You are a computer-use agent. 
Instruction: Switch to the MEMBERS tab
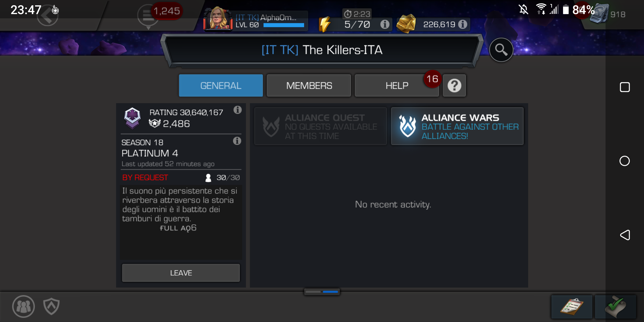[x=309, y=85]
